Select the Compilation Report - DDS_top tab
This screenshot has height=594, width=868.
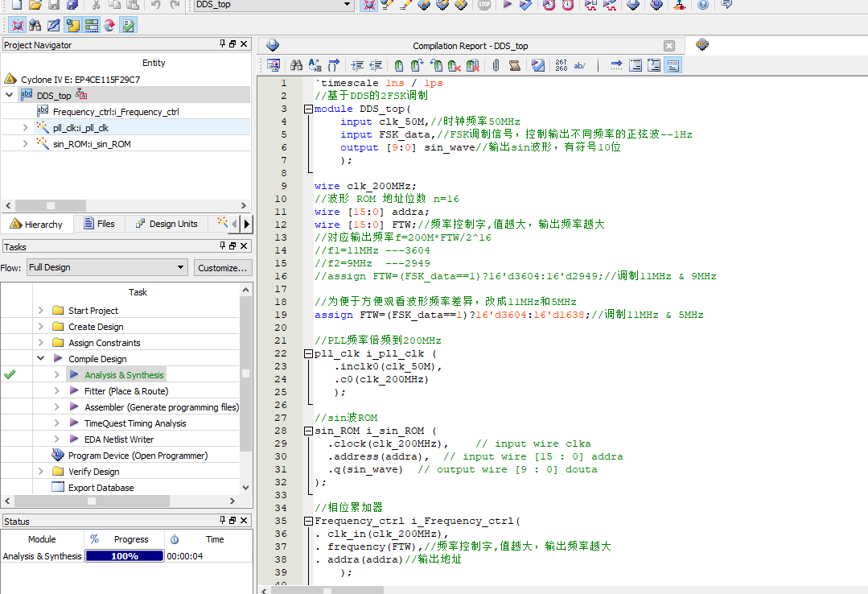point(470,46)
